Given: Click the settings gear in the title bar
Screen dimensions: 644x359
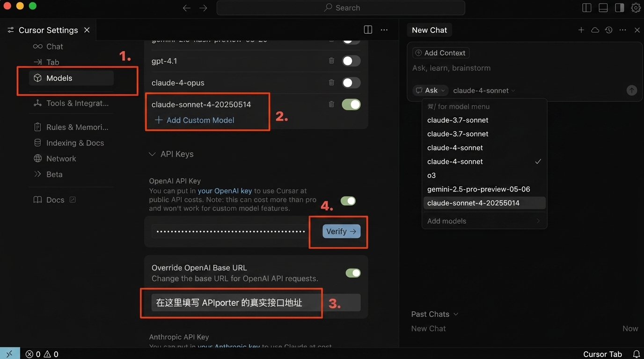Looking at the screenshot, I should (x=636, y=7).
